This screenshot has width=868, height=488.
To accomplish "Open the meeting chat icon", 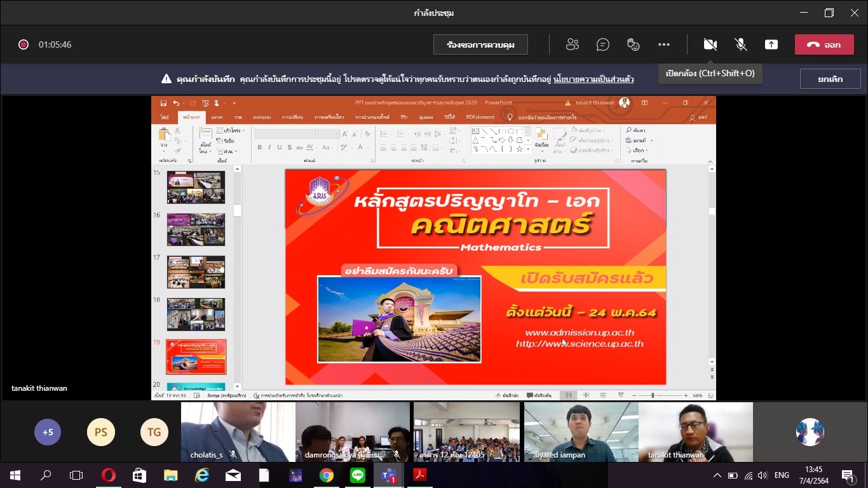I will (x=603, y=44).
